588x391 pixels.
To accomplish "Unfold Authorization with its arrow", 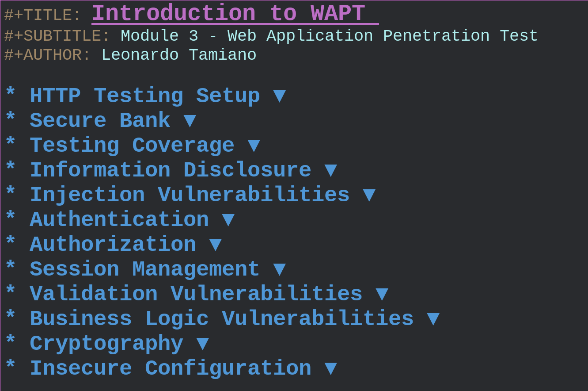I will (215, 245).
